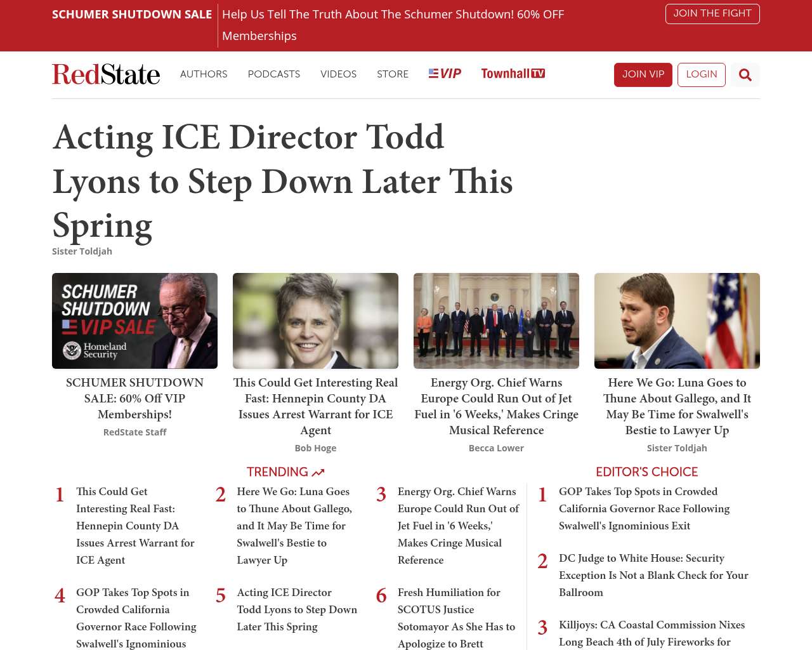Image resolution: width=812 pixels, height=650 pixels.
Task: Open the VIP flag logo link
Action: pos(445,74)
